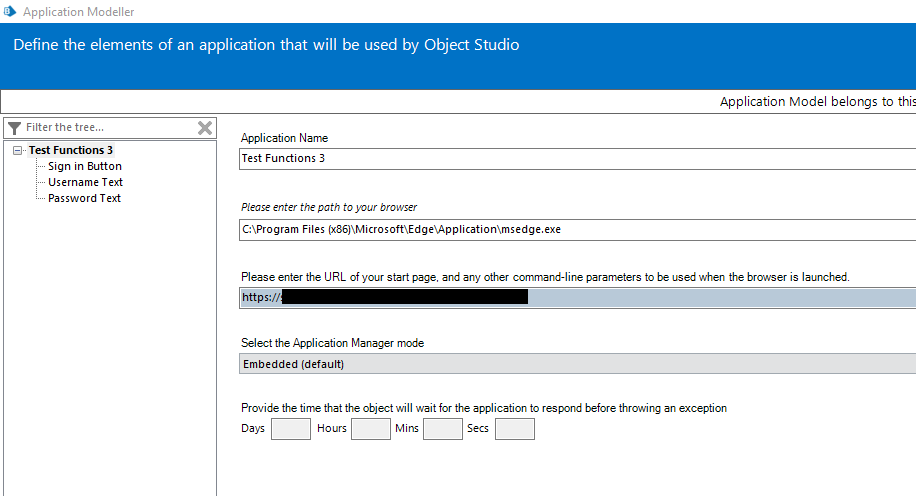Collapse the Test Functions 3 tree node
The height and width of the screenshot is (496, 916).
tap(18, 151)
